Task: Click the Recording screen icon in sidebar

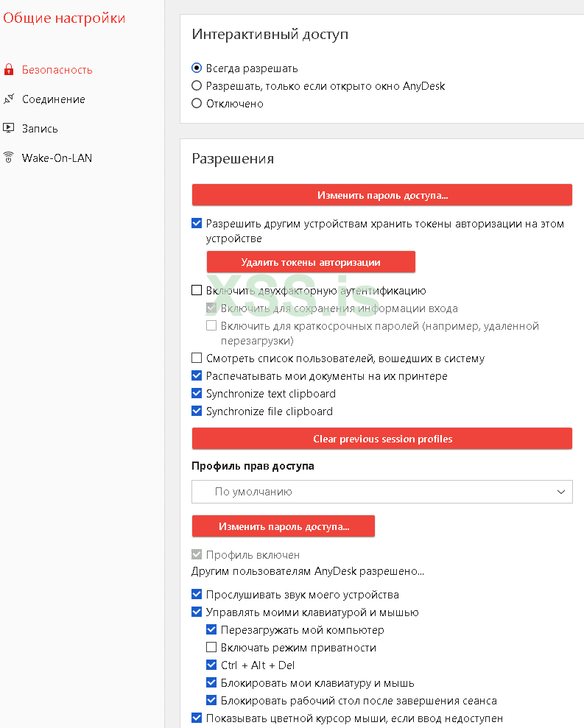Action: (9, 128)
